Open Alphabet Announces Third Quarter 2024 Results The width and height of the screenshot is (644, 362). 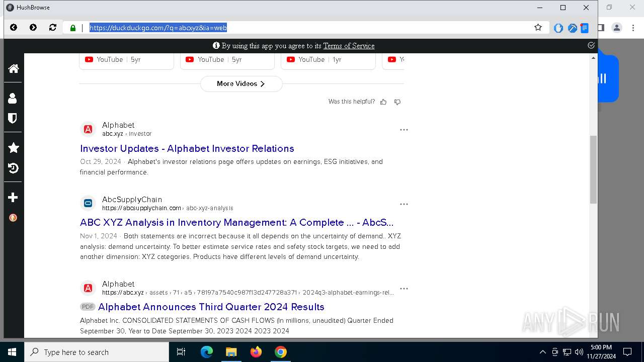click(x=211, y=307)
